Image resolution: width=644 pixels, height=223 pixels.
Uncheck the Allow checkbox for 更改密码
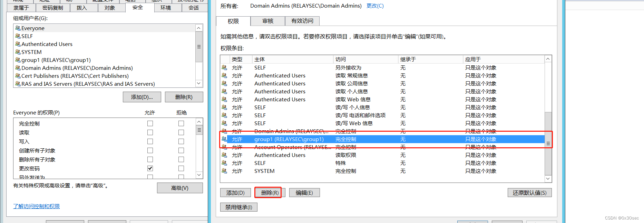point(150,168)
